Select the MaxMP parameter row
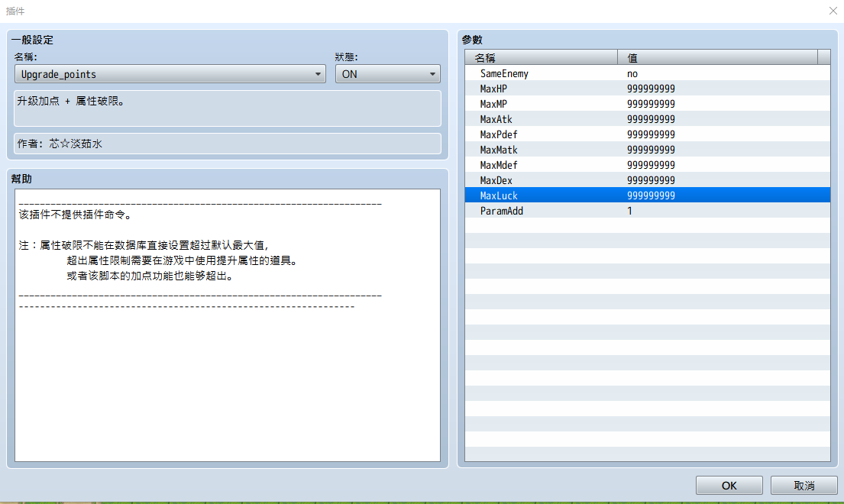844x504 pixels. pos(648,104)
